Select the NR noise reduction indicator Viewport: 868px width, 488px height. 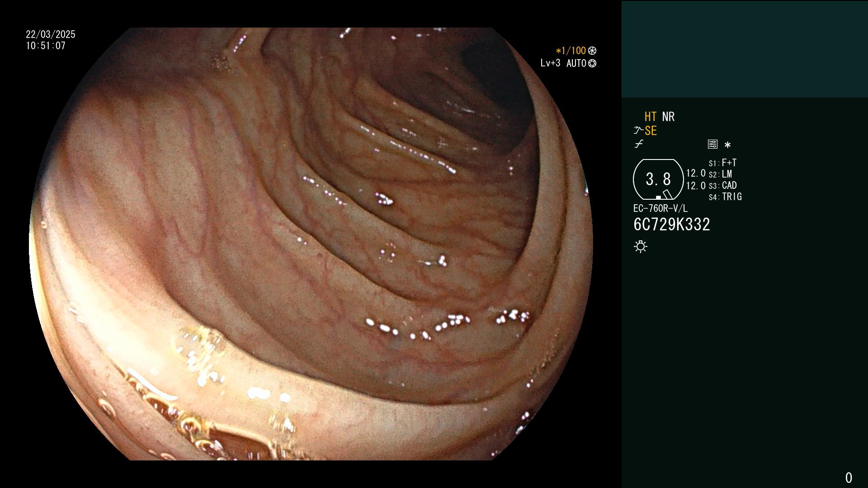668,117
